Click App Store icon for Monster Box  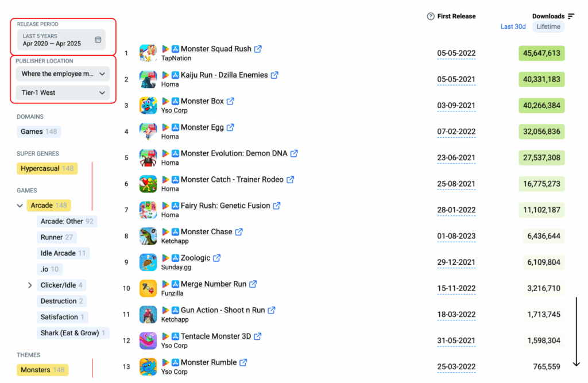click(x=175, y=101)
